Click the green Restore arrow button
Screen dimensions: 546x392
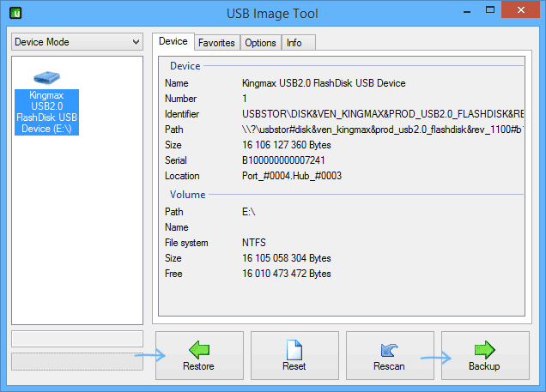pyautogui.click(x=198, y=355)
